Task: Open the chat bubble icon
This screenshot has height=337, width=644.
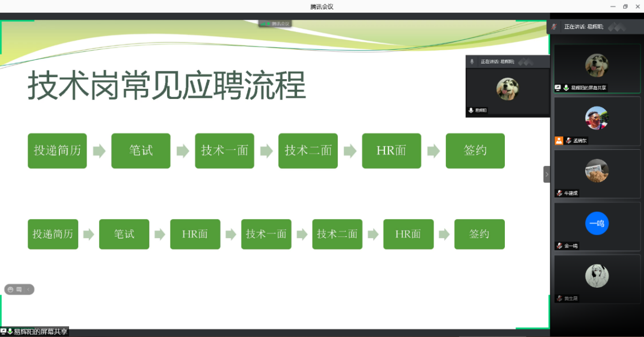Action: tap(19, 289)
